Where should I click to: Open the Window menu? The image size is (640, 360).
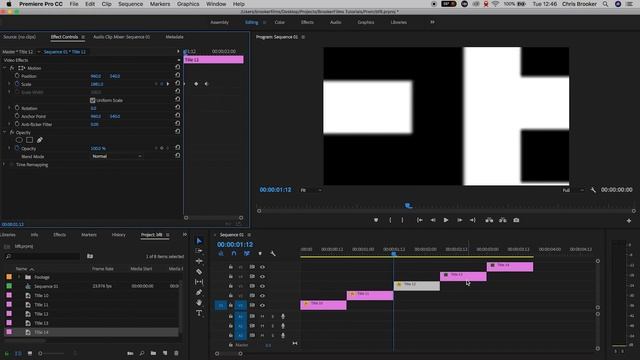[216, 4]
